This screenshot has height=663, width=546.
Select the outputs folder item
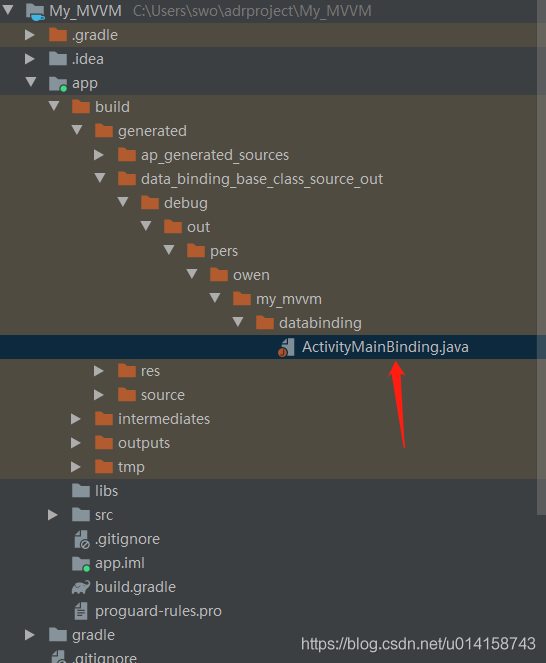132,443
